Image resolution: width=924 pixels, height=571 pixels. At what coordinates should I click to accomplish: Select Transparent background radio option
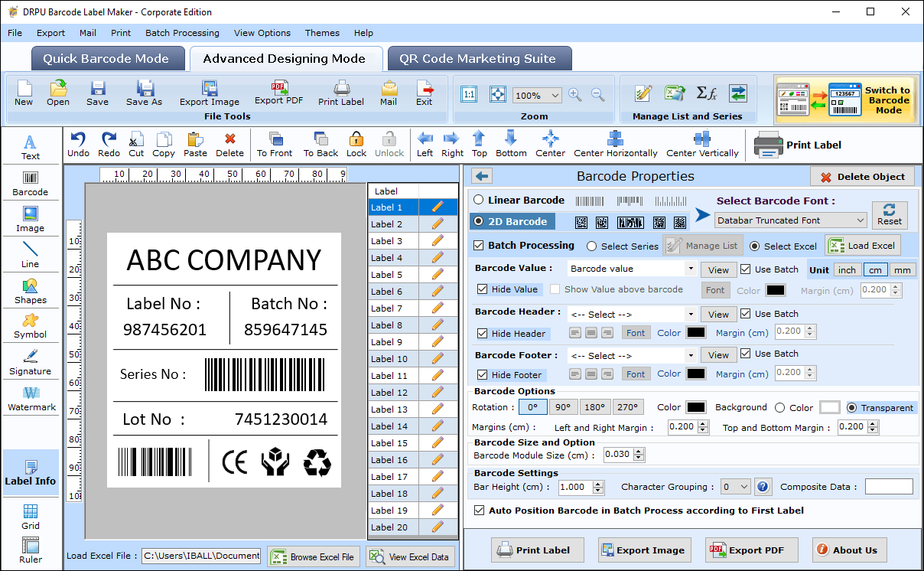[852, 408]
